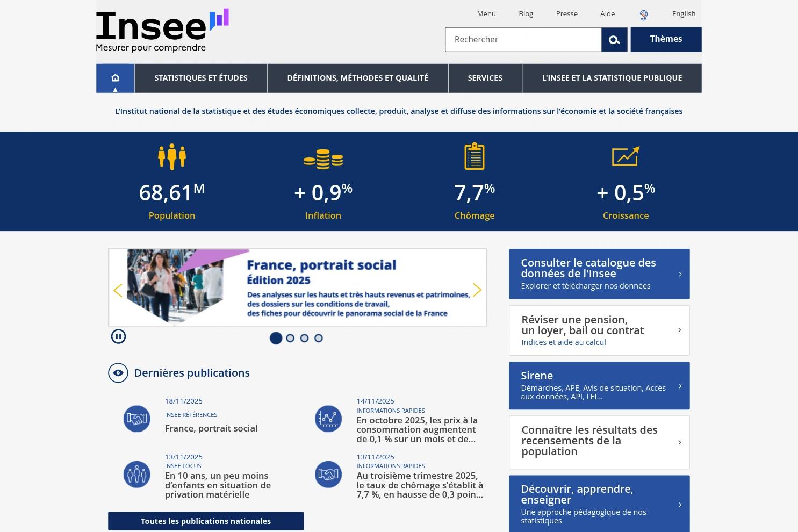Click handshake icon for France, portrait social

pos(137,419)
